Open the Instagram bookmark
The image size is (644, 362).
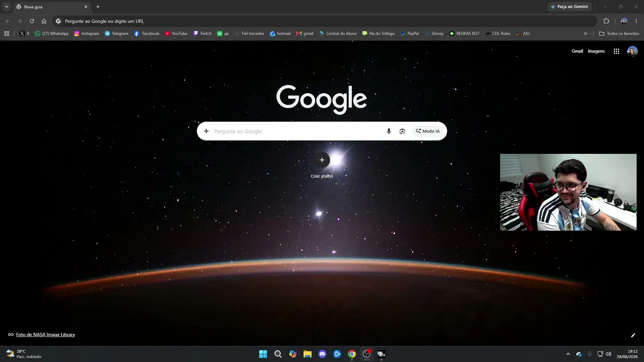pos(87,34)
